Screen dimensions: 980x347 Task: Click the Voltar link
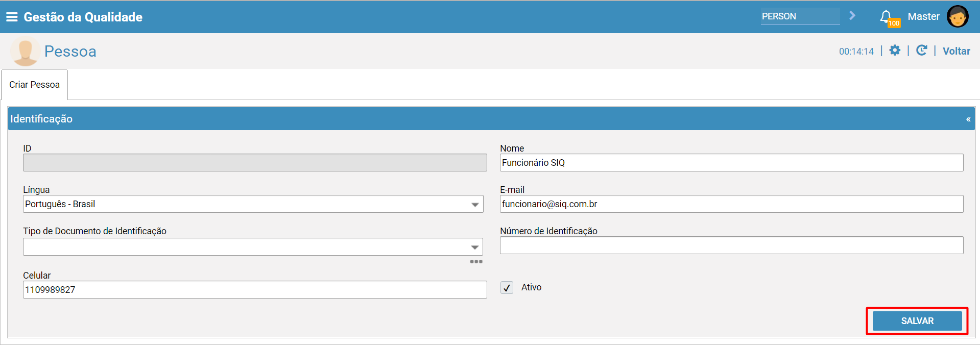(x=957, y=51)
